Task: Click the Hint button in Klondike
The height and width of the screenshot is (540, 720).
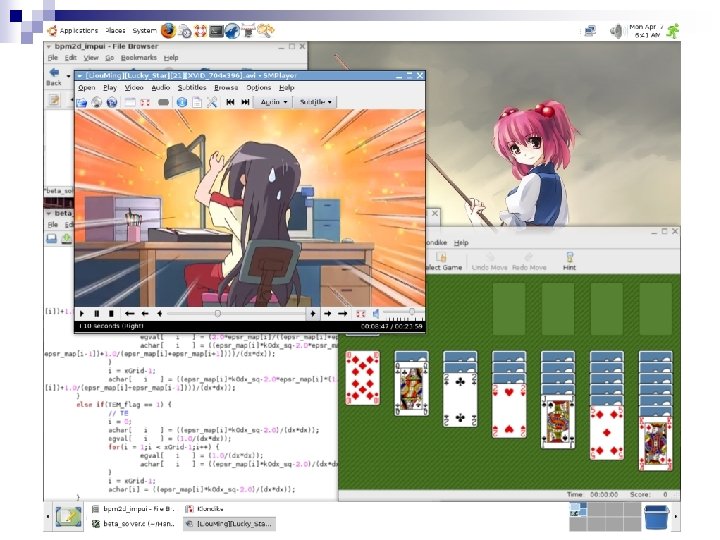Action: point(569,261)
